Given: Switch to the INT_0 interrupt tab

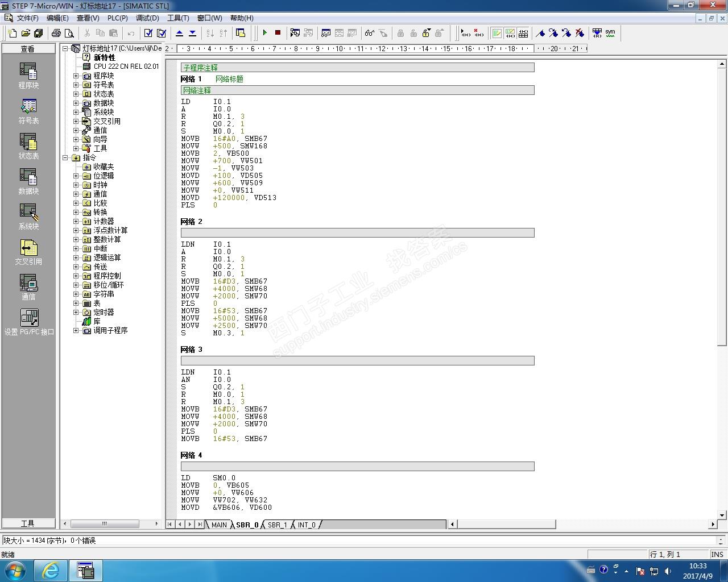Looking at the screenshot, I should [307, 525].
